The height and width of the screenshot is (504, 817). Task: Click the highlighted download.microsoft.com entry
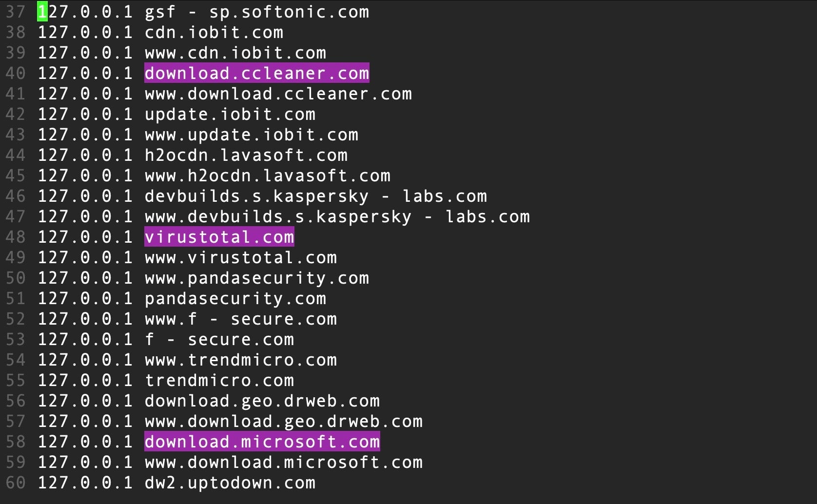click(262, 442)
